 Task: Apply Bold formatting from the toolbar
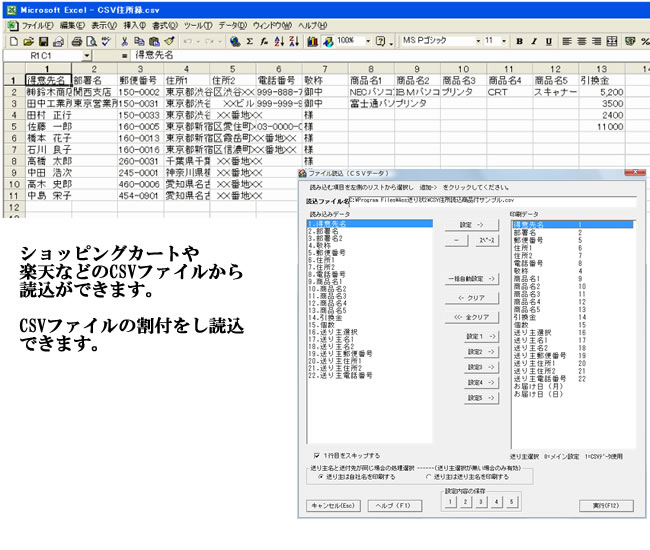(521, 41)
